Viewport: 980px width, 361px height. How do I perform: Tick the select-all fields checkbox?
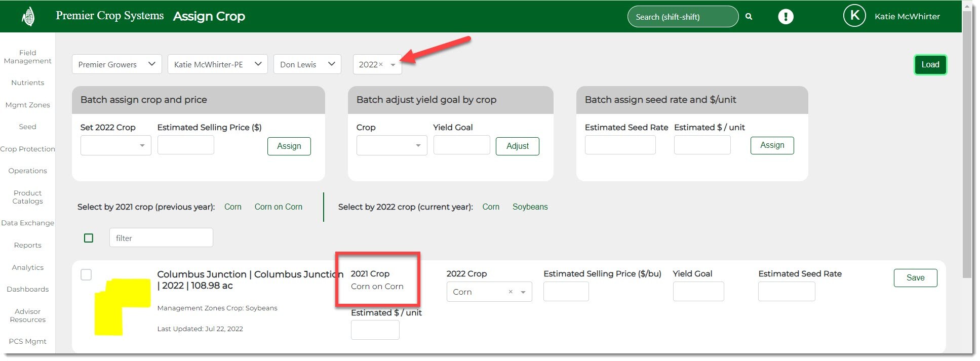(89, 238)
